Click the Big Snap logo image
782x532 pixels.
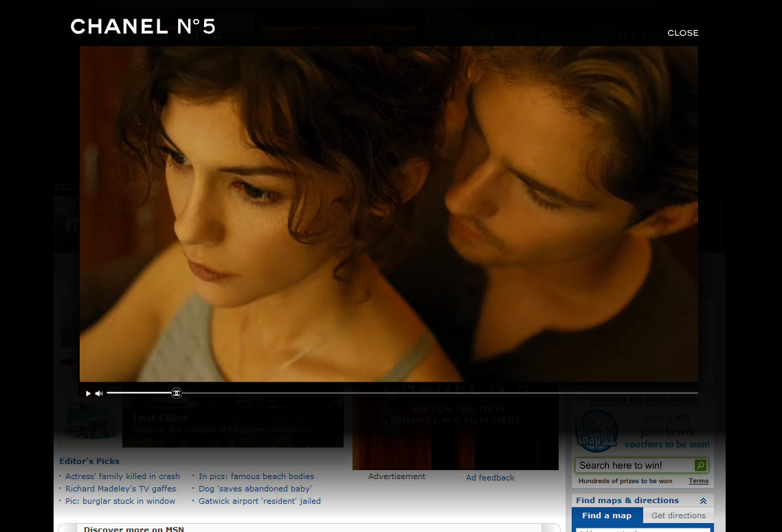[x=596, y=431]
